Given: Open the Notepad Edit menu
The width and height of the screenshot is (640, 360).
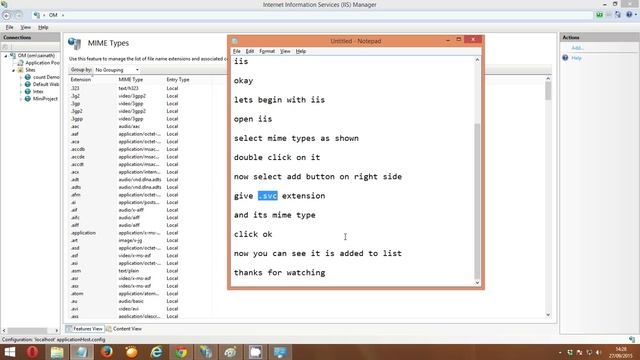Looking at the screenshot, I should pos(250,51).
